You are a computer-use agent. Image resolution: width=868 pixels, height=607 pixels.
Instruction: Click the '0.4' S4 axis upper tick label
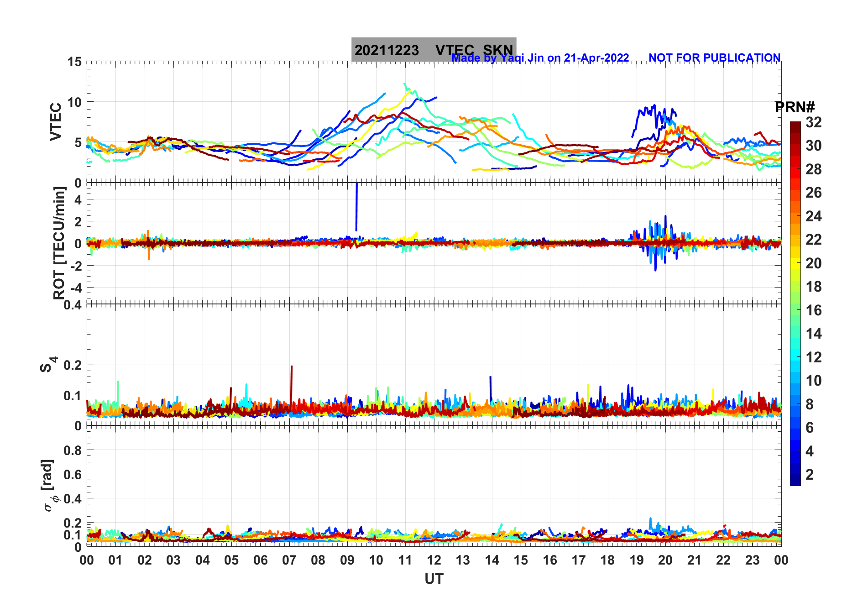point(73,304)
